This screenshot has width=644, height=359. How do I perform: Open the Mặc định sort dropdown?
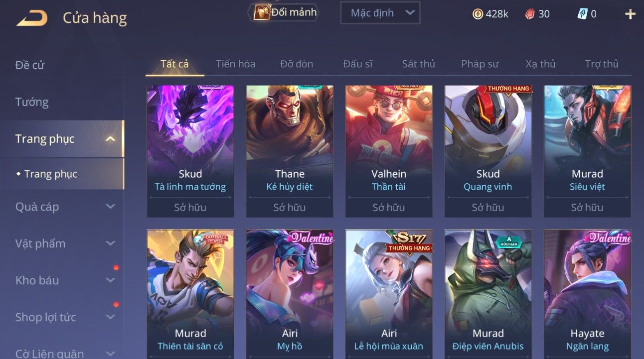click(x=380, y=13)
